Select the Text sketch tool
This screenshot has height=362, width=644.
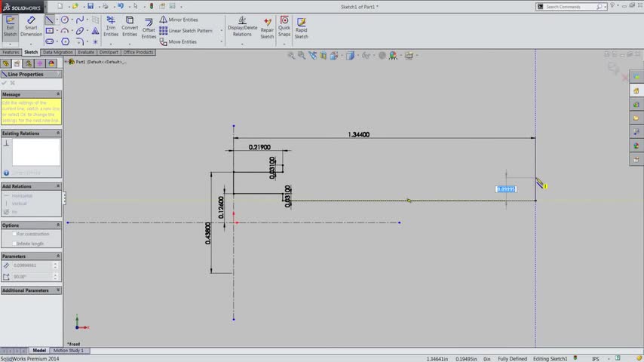pyautogui.click(x=95, y=31)
